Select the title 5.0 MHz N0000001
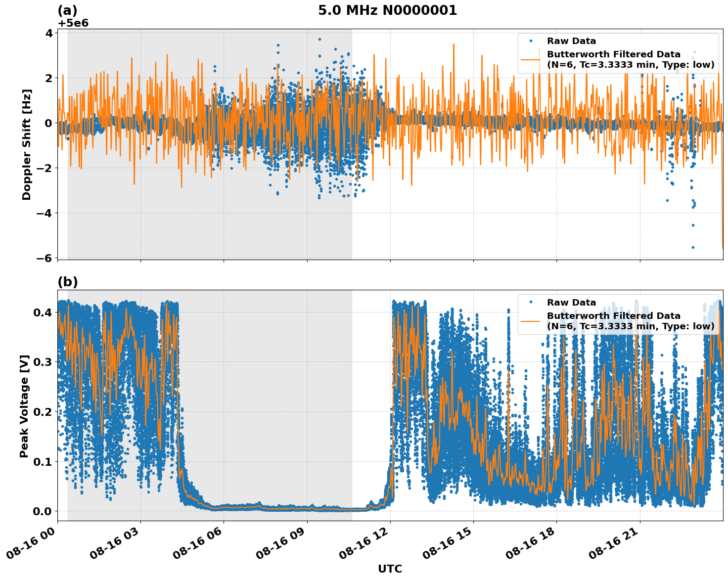 point(388,8)
